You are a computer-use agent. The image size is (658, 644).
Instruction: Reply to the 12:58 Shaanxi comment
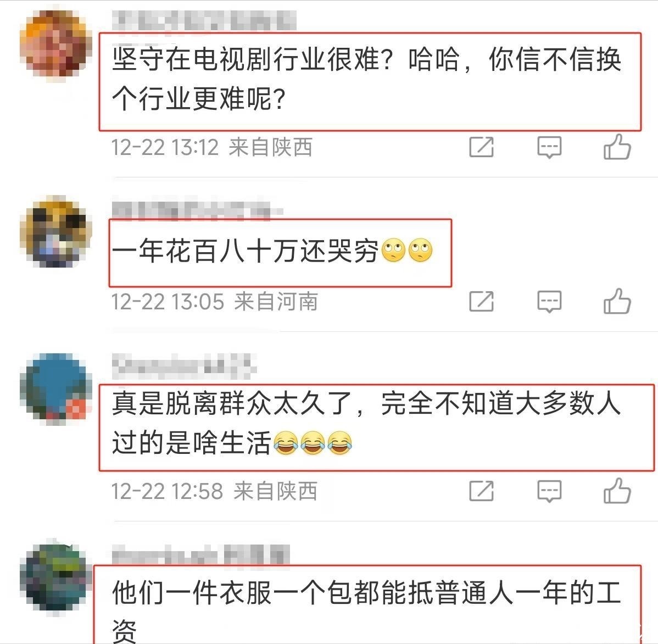[549, 491]
